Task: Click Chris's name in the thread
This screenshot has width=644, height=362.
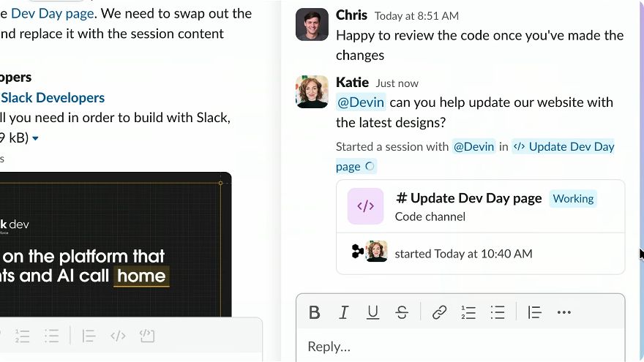Action: pyautogui.click(x=351, y=15)
